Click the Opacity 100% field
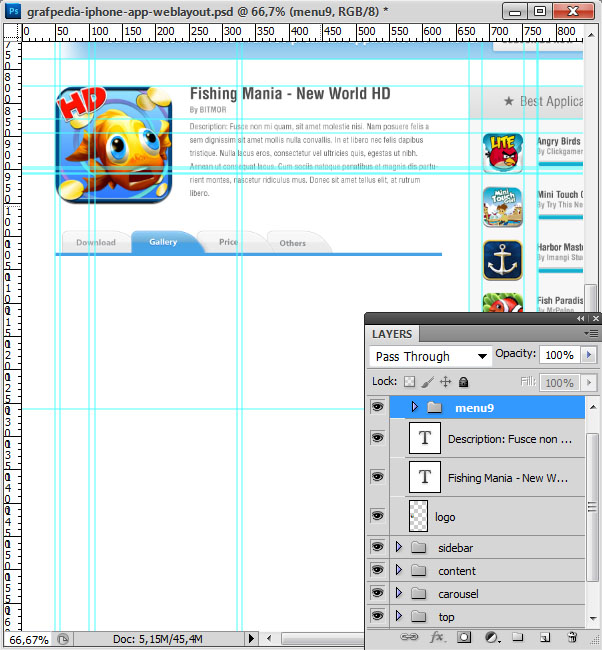This screenshot has width=602, height=650. coord(560,355)
